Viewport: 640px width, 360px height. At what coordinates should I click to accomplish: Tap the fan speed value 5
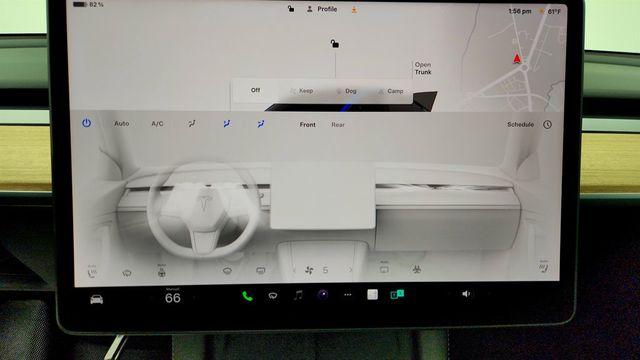tap(325, 270)
